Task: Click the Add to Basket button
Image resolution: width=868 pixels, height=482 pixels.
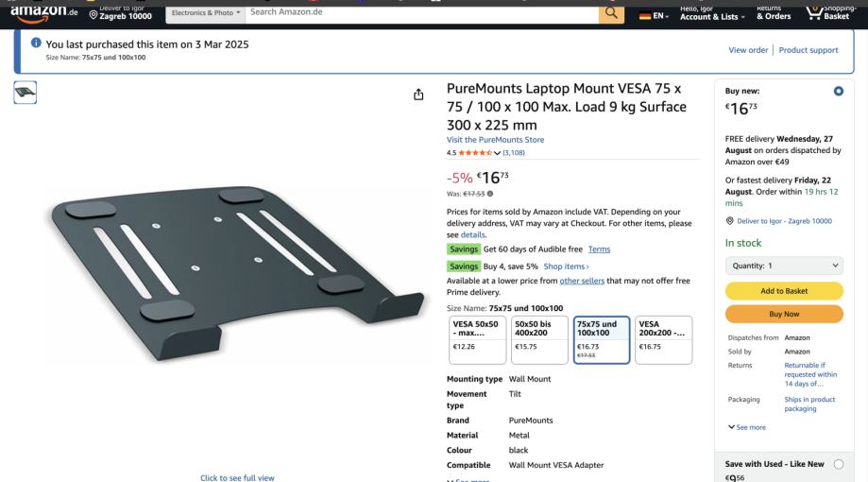Action: (784, 291)
